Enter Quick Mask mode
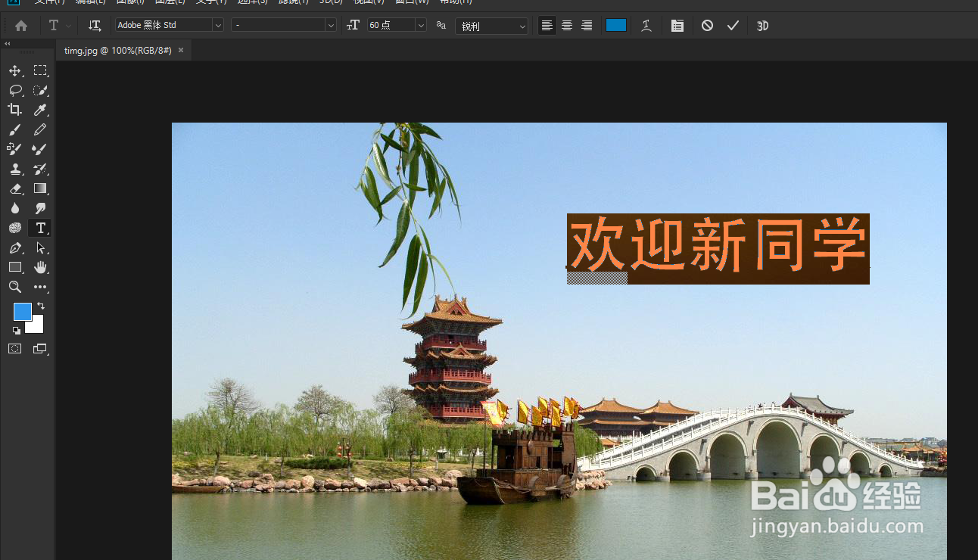 (15, 348)
